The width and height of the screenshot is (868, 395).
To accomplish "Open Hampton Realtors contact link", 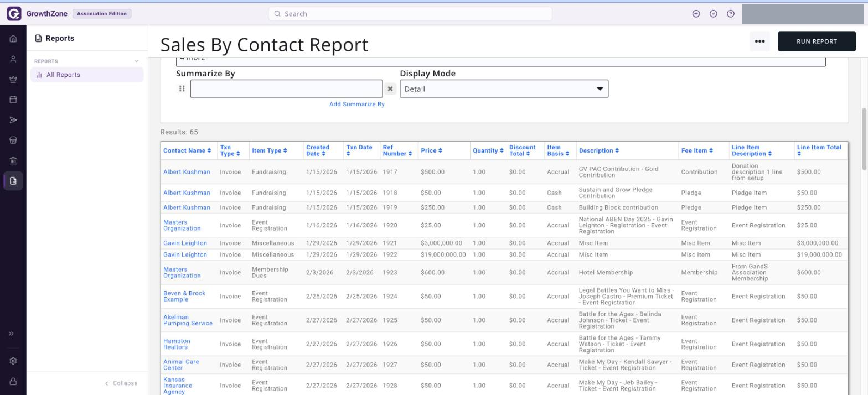I will [177, 344].
